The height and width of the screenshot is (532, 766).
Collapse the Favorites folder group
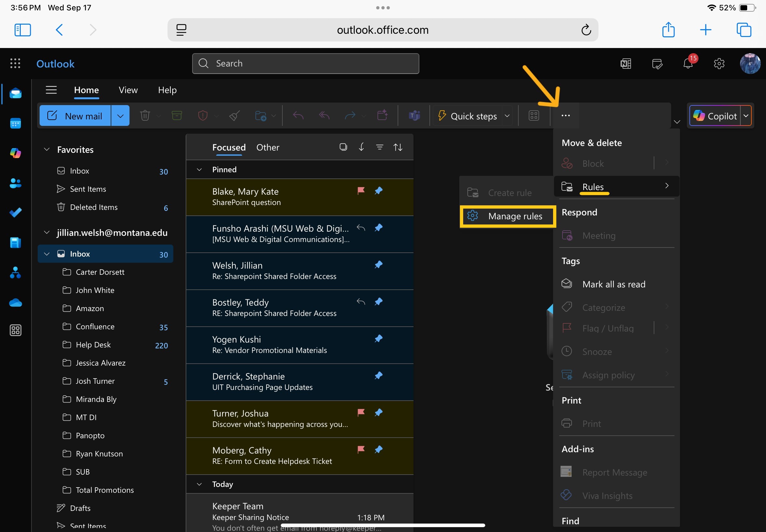[x=47, y=149]
